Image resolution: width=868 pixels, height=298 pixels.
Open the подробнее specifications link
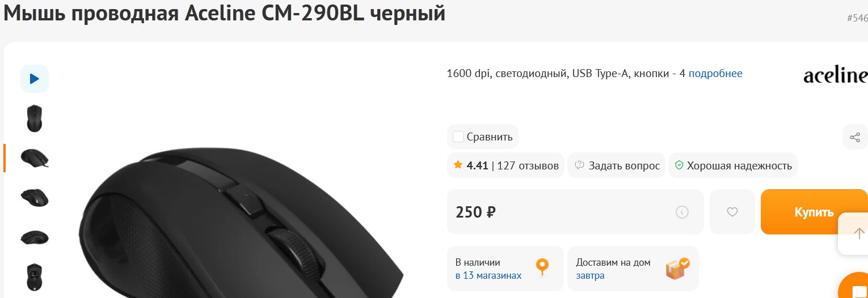(715, 73)
